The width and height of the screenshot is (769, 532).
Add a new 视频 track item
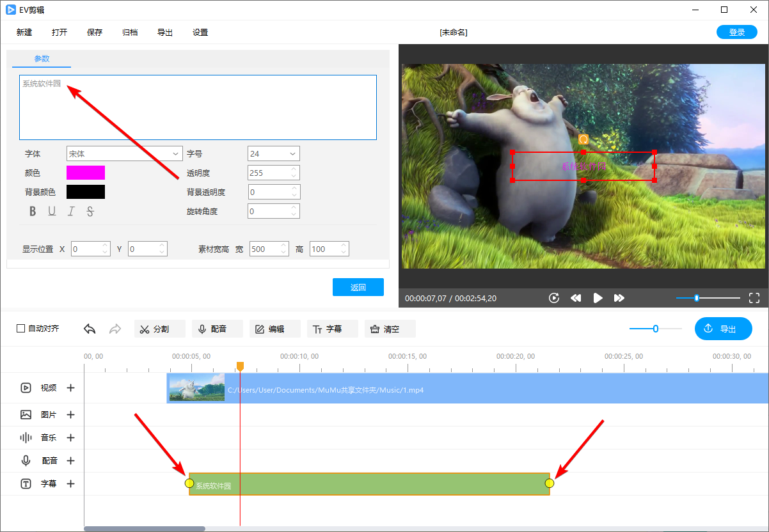click(x=71, y=387)
